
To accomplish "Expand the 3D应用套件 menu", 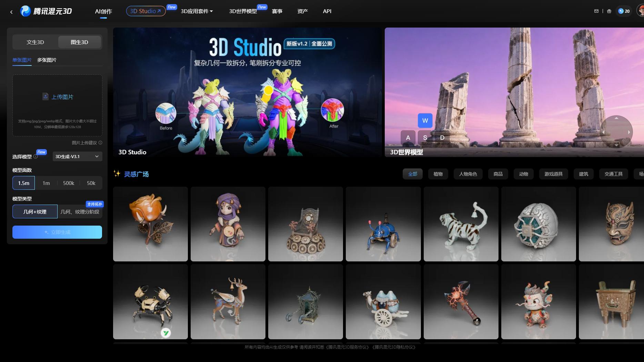I will tap(197, 11).
